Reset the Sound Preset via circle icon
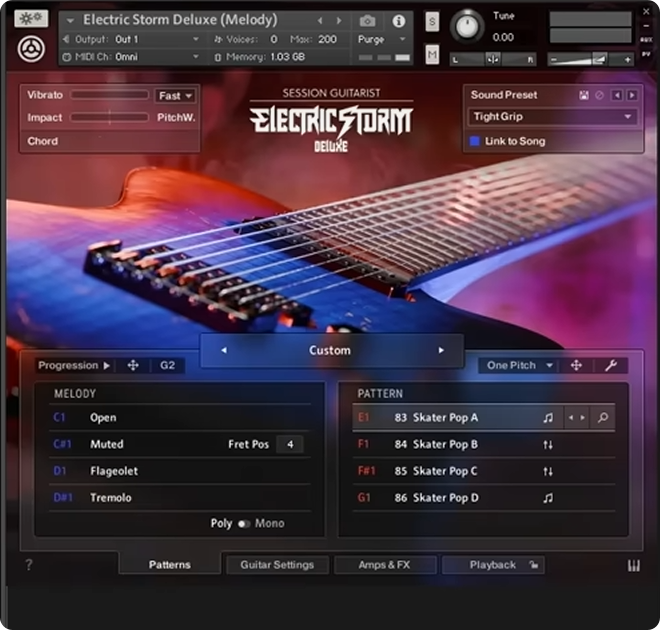 coord(599,96)
